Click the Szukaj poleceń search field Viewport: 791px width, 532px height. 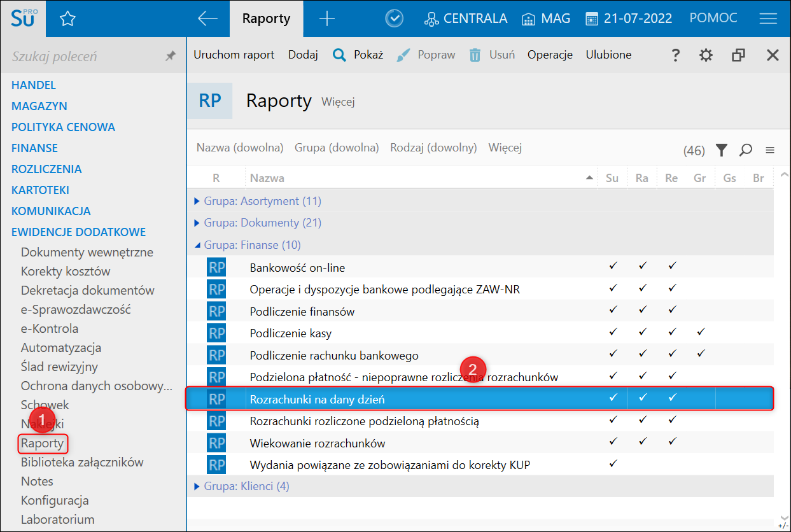click(x=83, y=57)
